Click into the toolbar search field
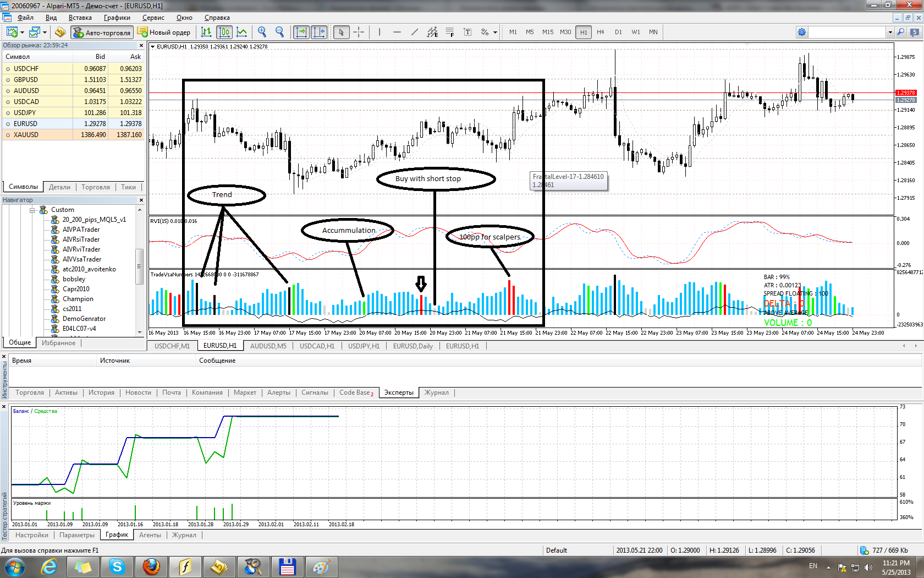The height and width of the screenshot is (578, 924). click(x=847, y=32)
